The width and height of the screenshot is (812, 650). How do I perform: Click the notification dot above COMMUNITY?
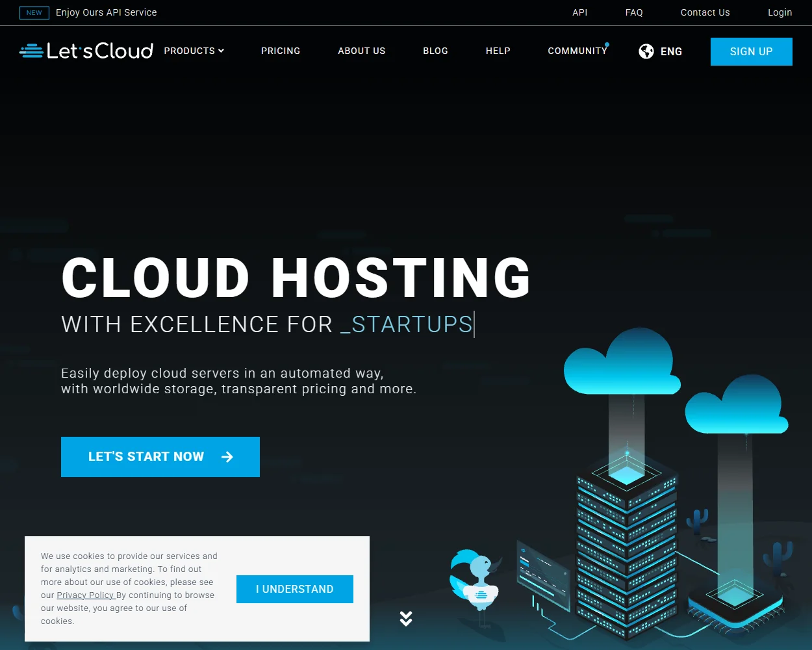click(x=607, y=44)
